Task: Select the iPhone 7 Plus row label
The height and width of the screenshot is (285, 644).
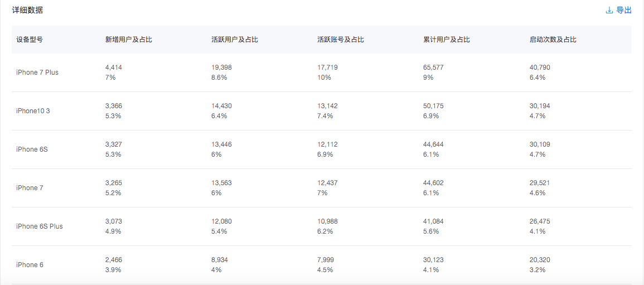Action: pyautogui.click(x=37, y=73)
